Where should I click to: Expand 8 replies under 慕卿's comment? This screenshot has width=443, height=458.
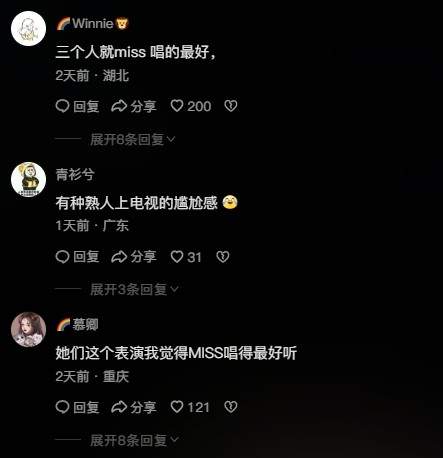[134, 440]
